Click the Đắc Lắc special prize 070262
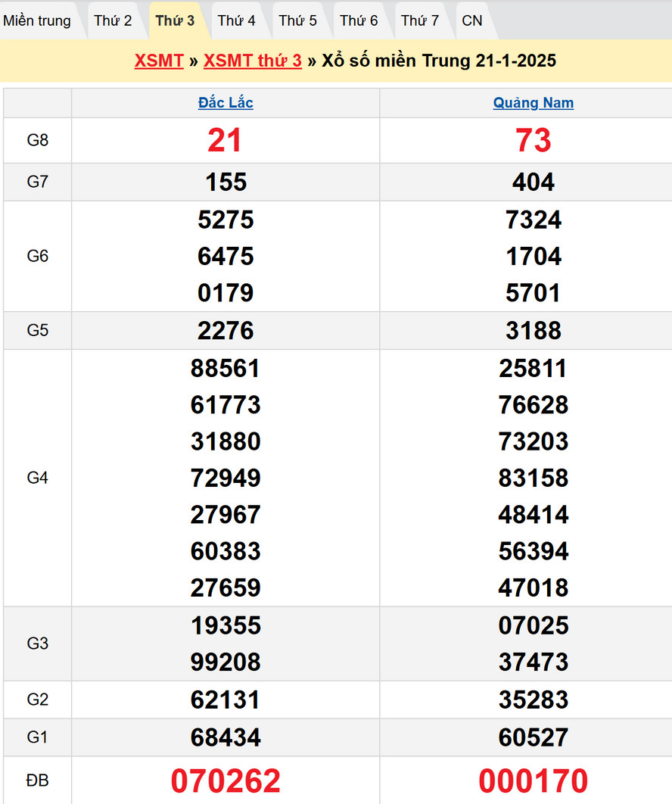 pos(226,781)
